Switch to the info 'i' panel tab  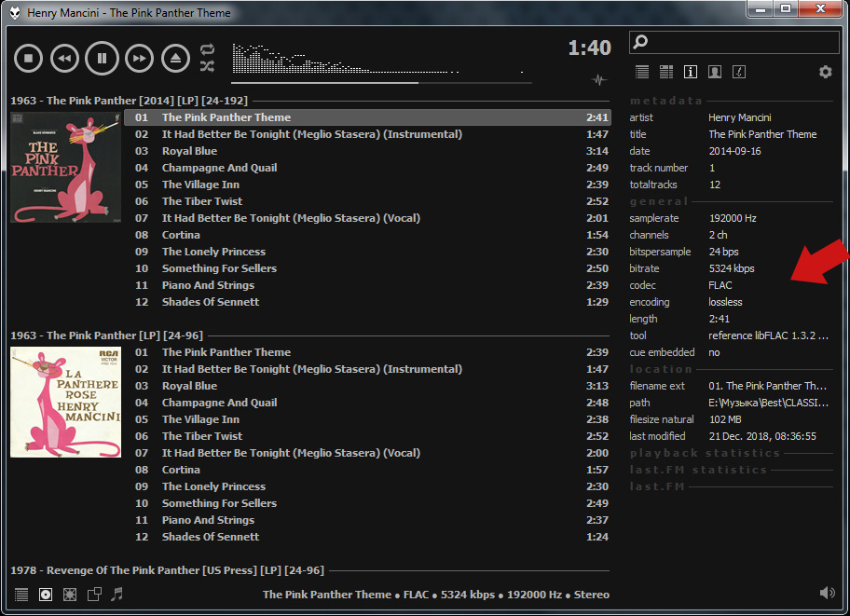tap(691, 72)
